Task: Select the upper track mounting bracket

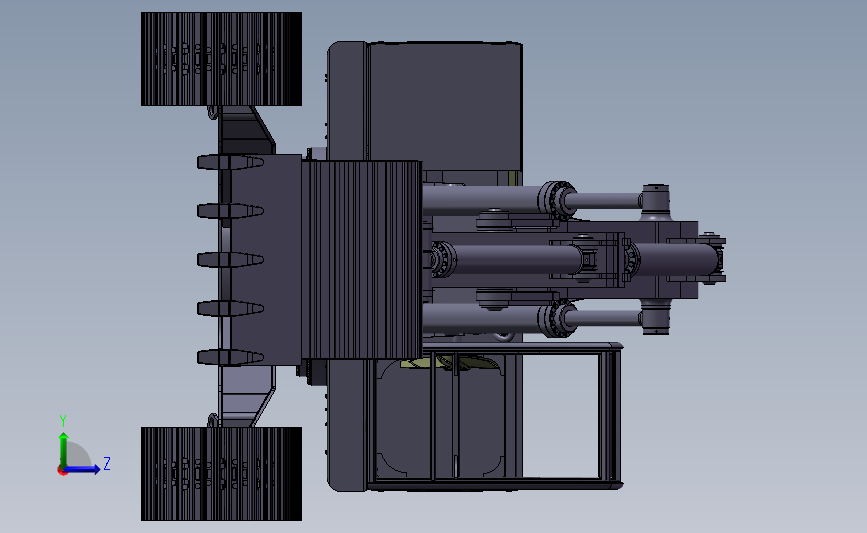Action: [x=246, y=130]
